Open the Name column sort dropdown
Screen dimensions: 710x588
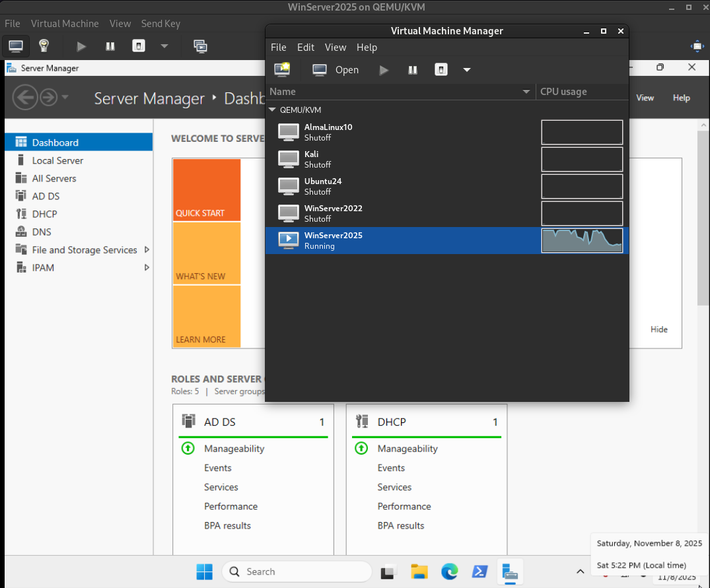[x=526, y=92]
